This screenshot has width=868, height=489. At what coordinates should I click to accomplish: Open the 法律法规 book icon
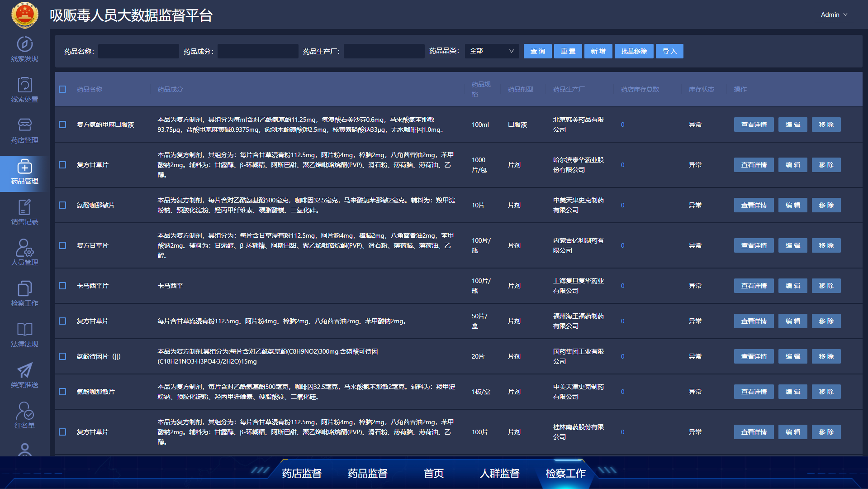24,330
